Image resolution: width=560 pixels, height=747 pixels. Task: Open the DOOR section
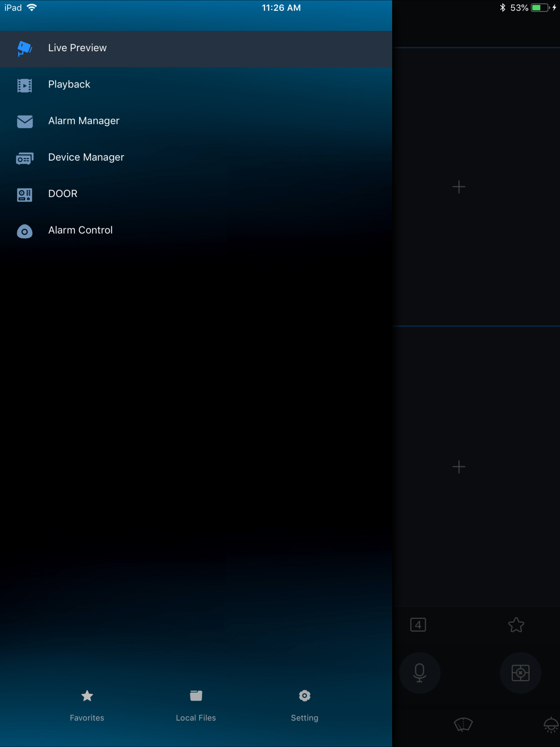[63, 194]
